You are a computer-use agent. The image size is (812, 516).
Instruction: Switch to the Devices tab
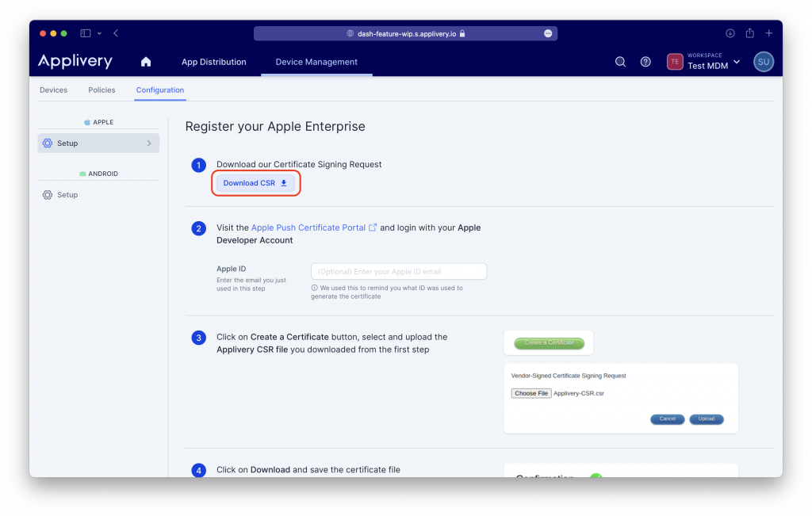point(53,90)
